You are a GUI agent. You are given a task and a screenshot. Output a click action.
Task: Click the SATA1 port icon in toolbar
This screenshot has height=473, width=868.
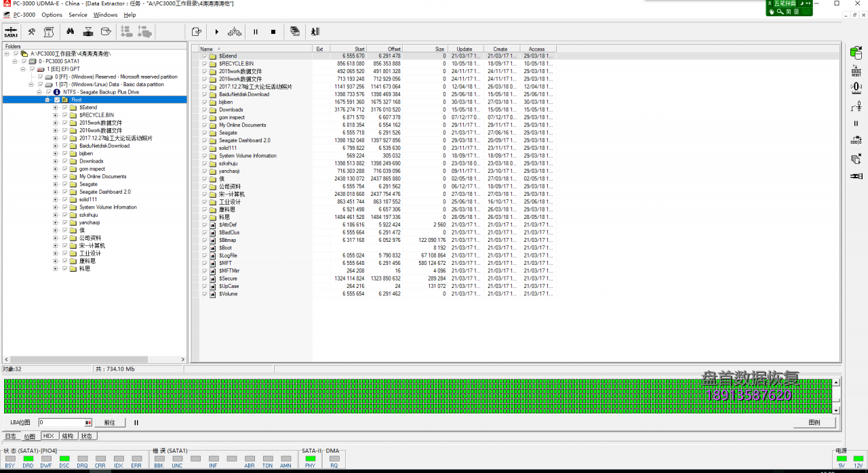click(11, 32)
